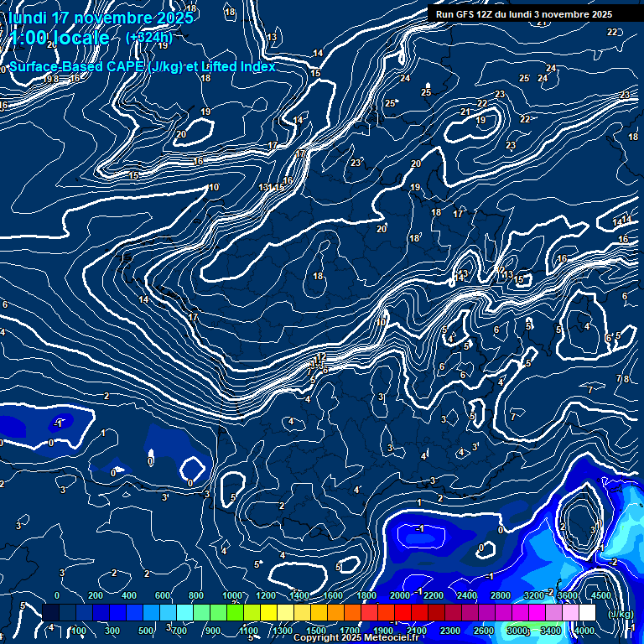Click the orange swatch in the color legend
This screenshot has width=644, height=644.
click(335, 612)
